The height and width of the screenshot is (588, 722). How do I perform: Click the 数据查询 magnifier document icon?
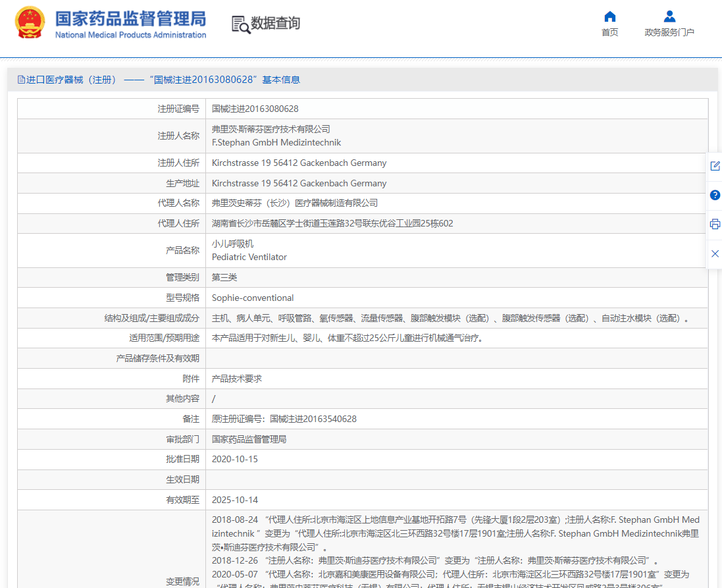coord(240,24)
